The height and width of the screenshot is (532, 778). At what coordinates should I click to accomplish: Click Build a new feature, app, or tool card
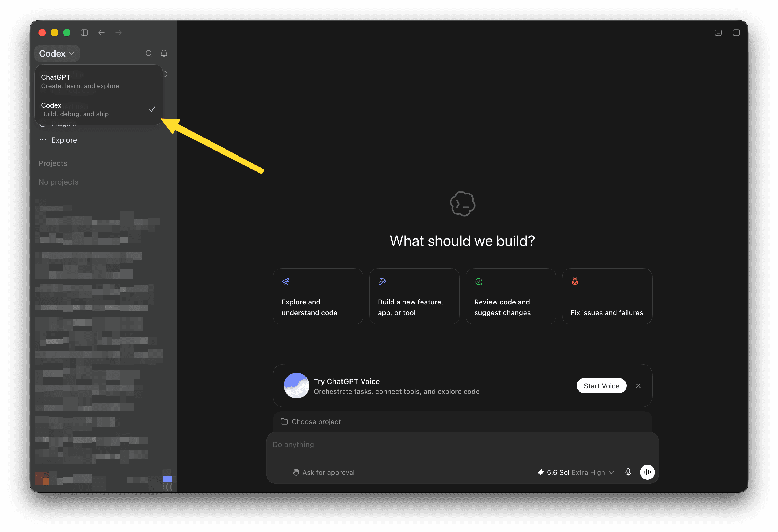[414, 296]
